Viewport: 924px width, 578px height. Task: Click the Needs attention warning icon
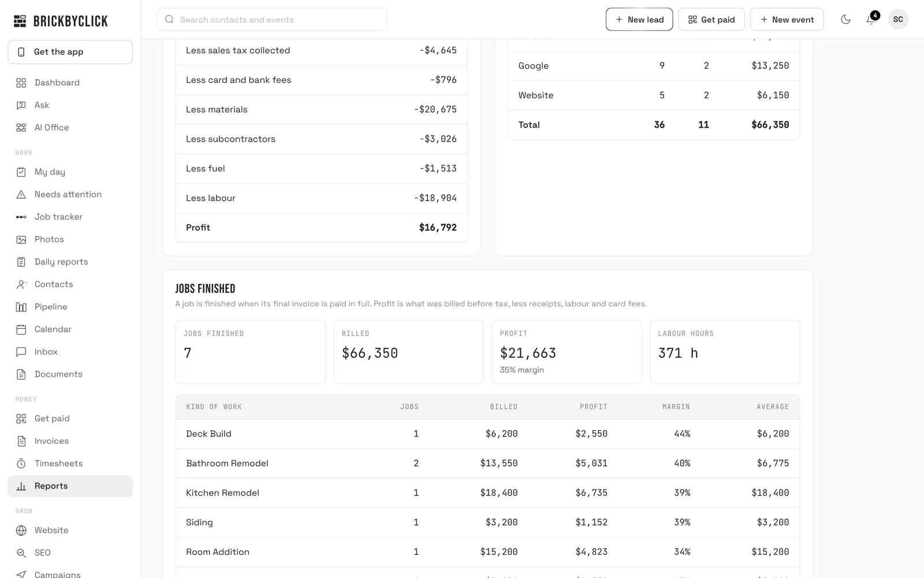(21, 194)
